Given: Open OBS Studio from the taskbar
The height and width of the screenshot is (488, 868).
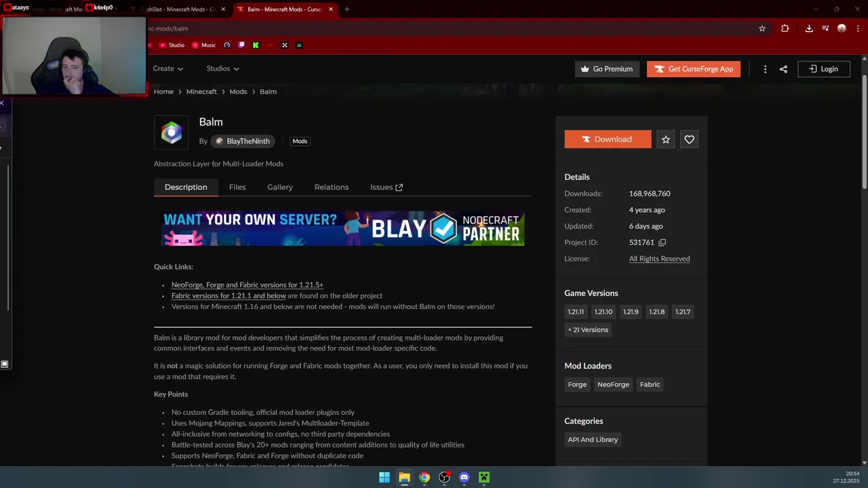Looking at the screenshot, I should pyautogui.click(x=444, y=477).
